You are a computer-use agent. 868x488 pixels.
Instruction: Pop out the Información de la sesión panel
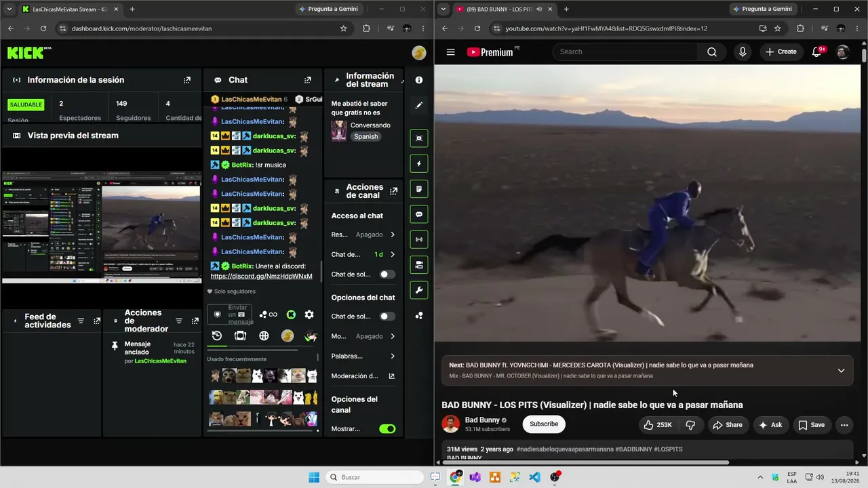(187, 80)
